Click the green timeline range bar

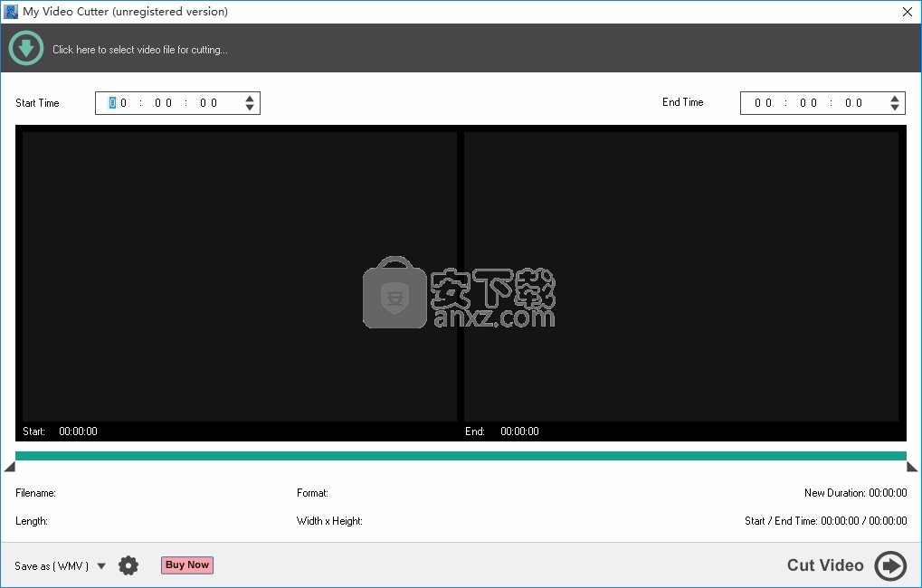point(461,456)
